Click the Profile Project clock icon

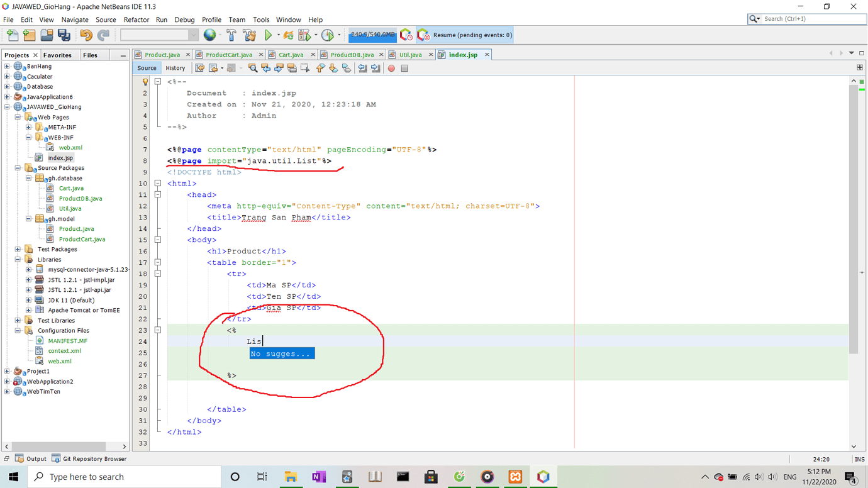point(327,35)
